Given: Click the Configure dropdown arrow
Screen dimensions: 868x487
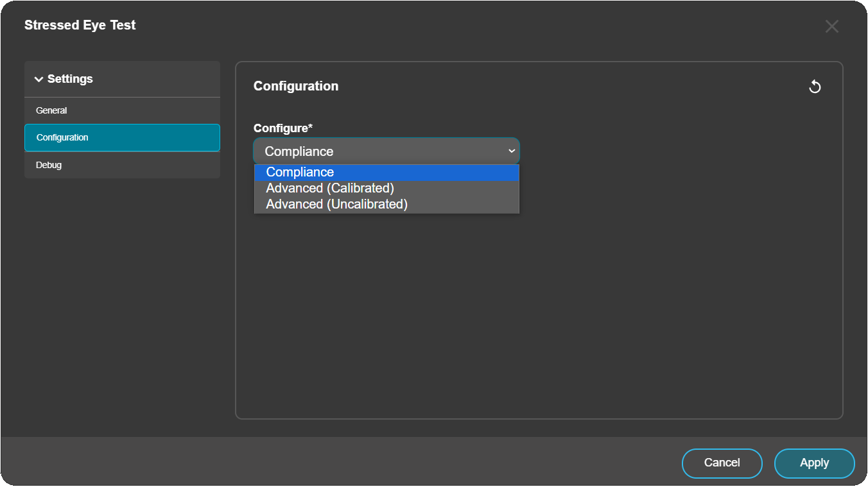Looking at the screenshot, I should click(x=512, y=151).
